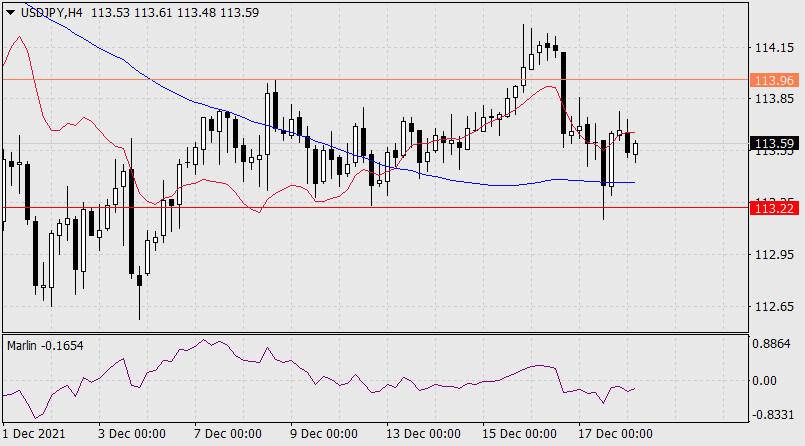Screen dimensions: 805x446
Task: Click the 112.95 price scale value
Action: (774, 255)
